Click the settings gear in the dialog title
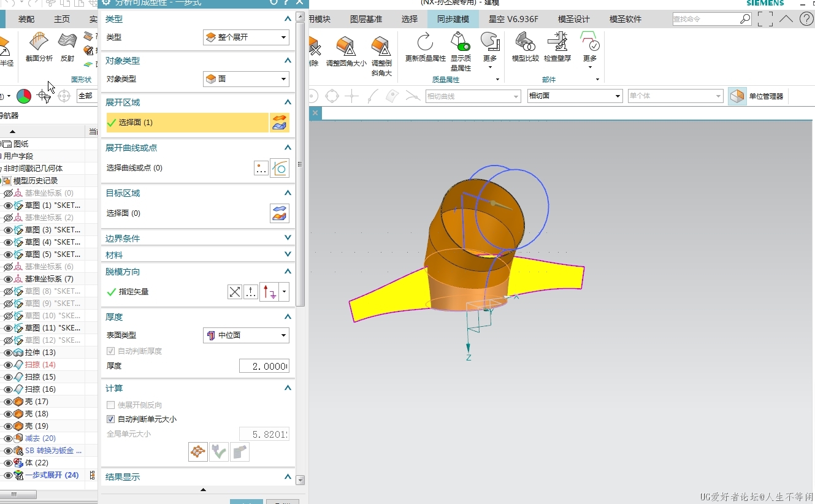This screenshot has height=504, width=815. coord(106,2)
